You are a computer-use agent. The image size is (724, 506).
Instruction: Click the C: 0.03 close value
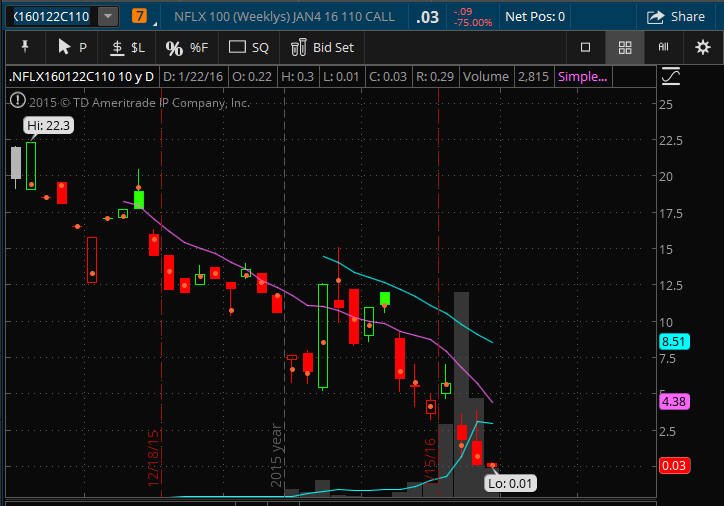coord(387,77)
